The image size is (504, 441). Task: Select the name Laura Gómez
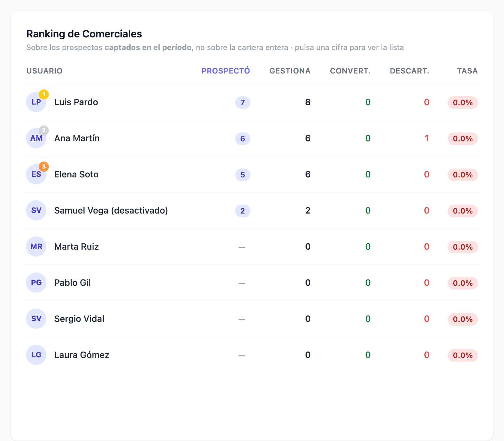pos(82,355)
